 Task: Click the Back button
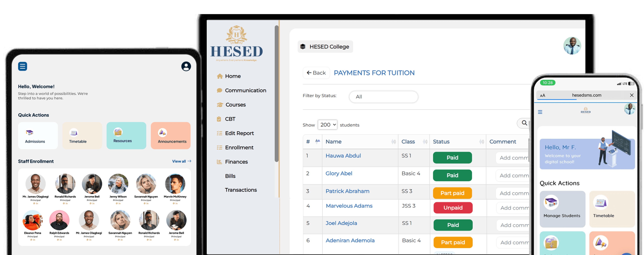(x=316, y=73)
